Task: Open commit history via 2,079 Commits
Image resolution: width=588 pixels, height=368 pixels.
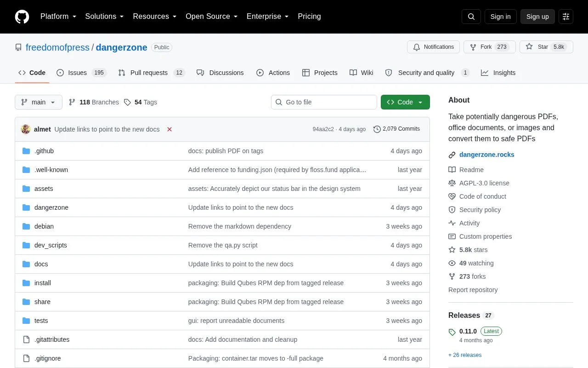Action: tap(396, 129)
